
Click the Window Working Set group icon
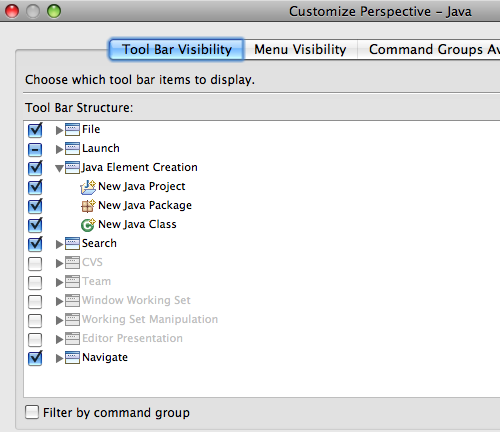click(72, 301)
